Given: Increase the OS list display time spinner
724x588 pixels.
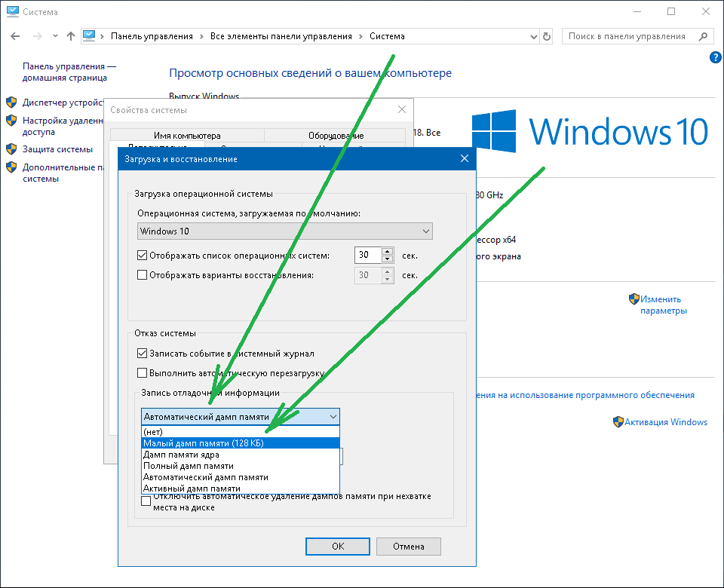Looking at the screenshot, I should [388, 252].
